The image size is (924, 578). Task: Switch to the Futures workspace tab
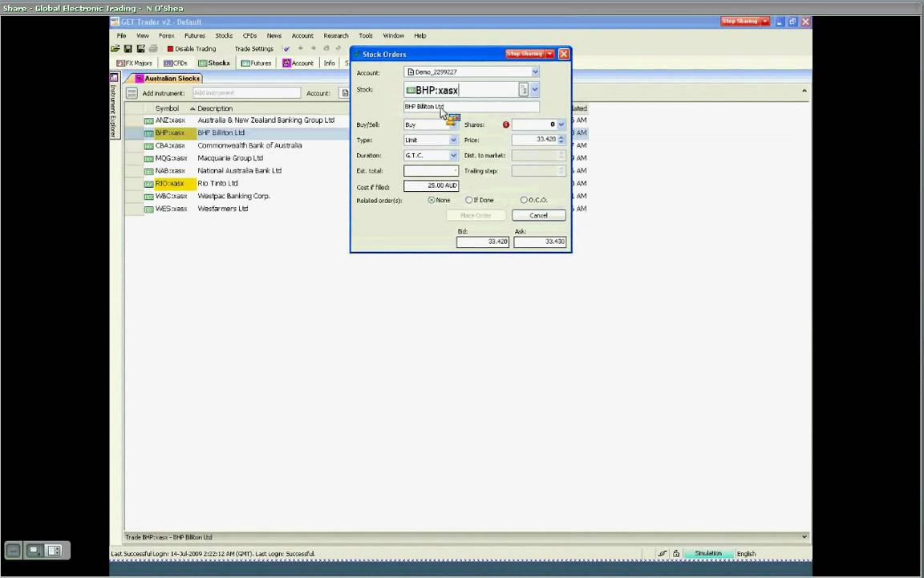tap(257, 63)
